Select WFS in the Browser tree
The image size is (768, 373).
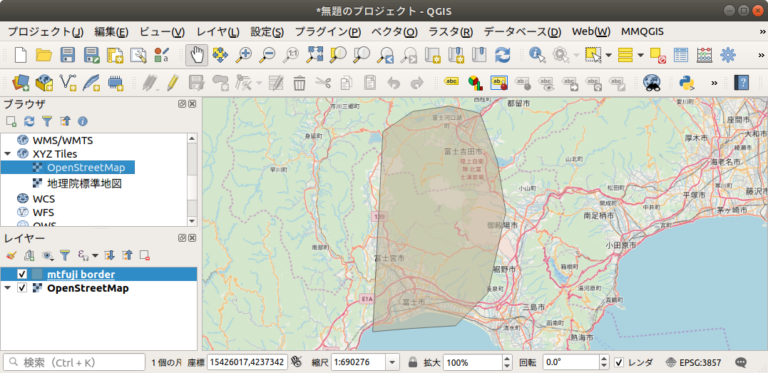[43, 213]
